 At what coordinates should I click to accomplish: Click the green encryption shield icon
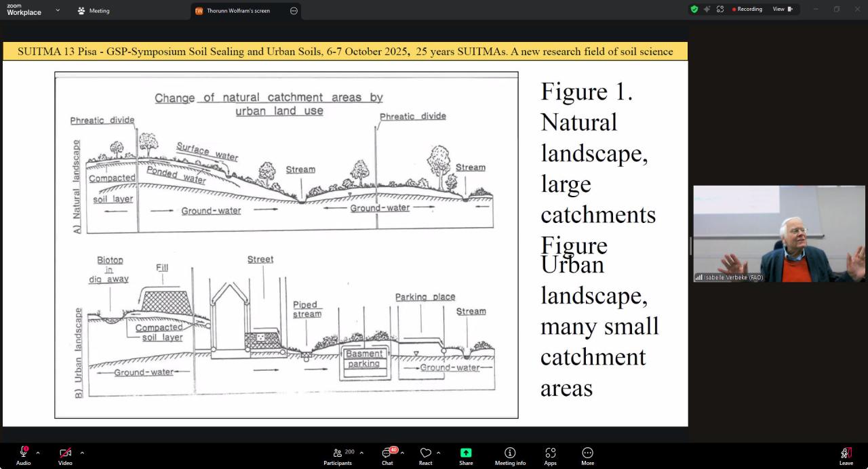(694, 9)
